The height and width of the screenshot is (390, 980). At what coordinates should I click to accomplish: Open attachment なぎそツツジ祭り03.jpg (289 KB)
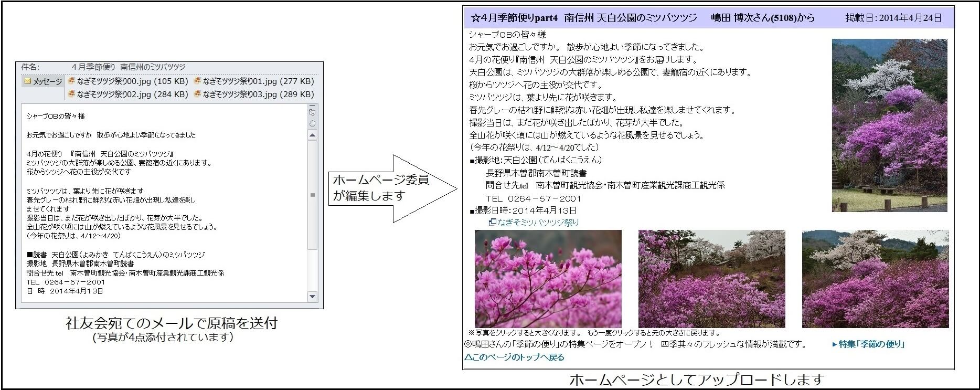[254, 94]
